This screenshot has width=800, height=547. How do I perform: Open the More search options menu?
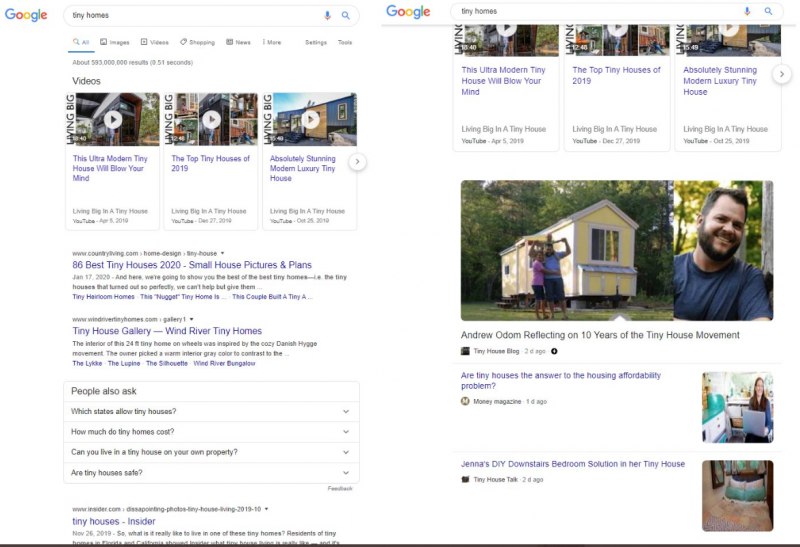[x=272, y=42]
